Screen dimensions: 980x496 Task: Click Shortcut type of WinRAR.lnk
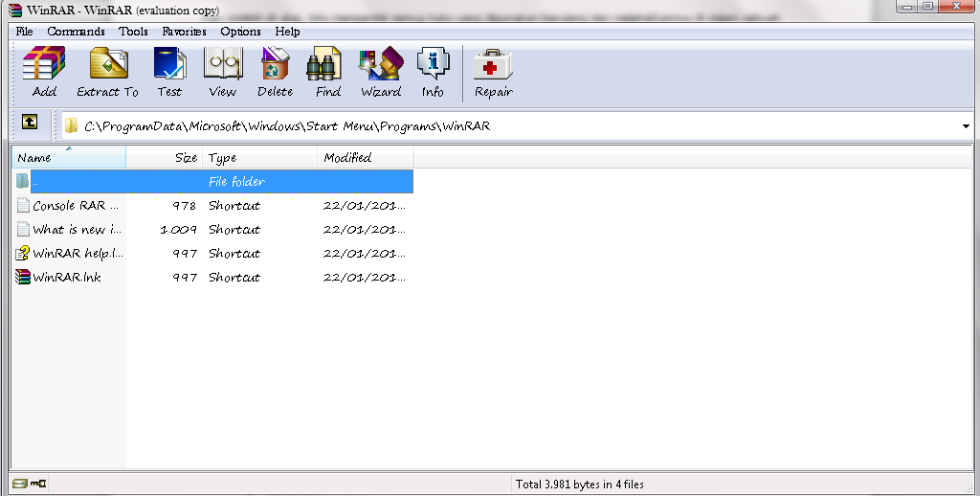tap(234, 277)
